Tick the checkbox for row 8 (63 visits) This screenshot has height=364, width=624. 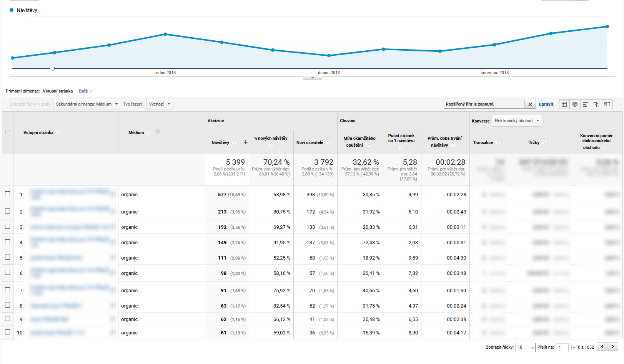point(7,305)
